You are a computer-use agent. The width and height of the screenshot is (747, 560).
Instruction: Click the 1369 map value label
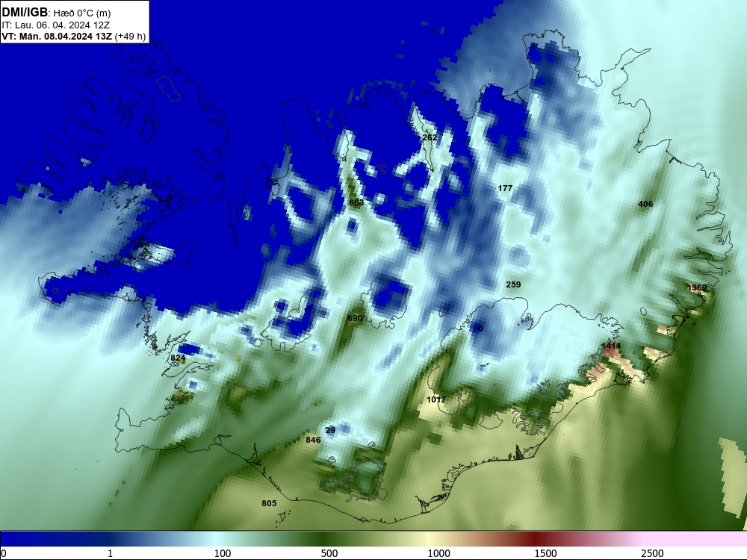coord(698,287)
